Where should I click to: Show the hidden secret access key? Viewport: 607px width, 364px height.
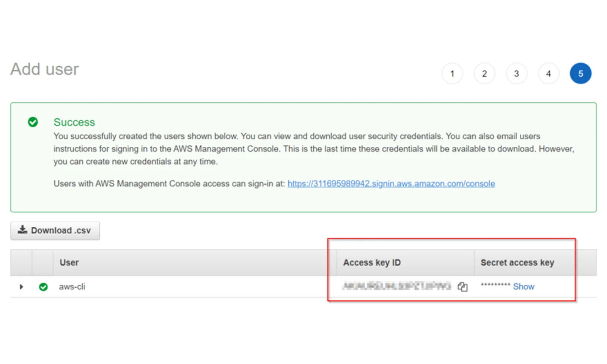pyautogui.click(x=524, y=287)
